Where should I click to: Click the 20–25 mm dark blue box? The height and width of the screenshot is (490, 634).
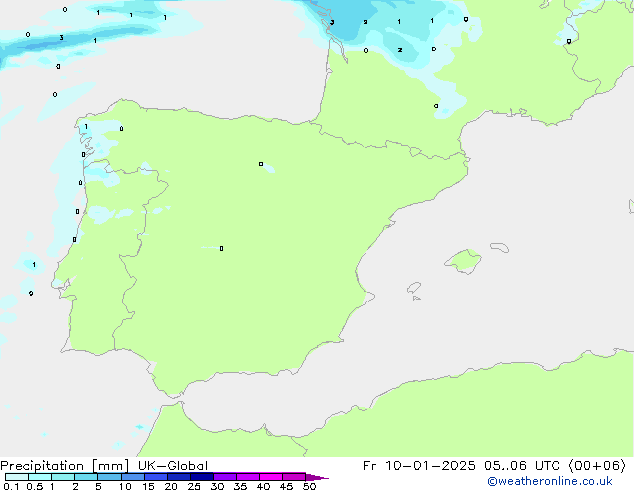(178, 477)
